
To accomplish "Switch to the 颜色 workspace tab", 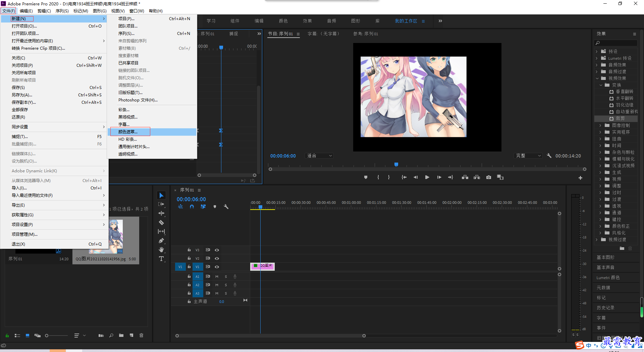I will 283,21.
